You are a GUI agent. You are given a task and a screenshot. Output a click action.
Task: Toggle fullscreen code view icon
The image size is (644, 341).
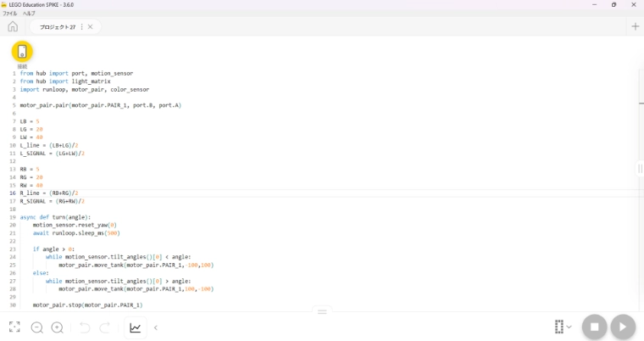pyautogui.click(x=14, y=327)
